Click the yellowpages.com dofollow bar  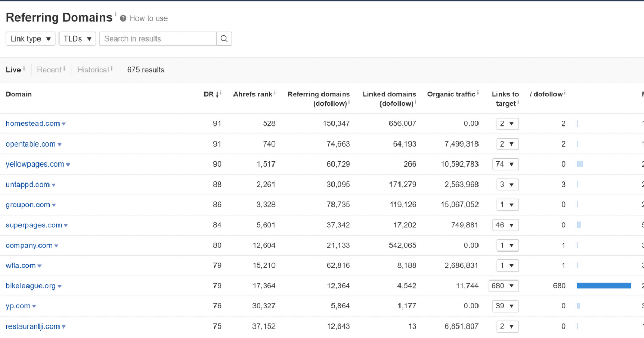[580, 164]
